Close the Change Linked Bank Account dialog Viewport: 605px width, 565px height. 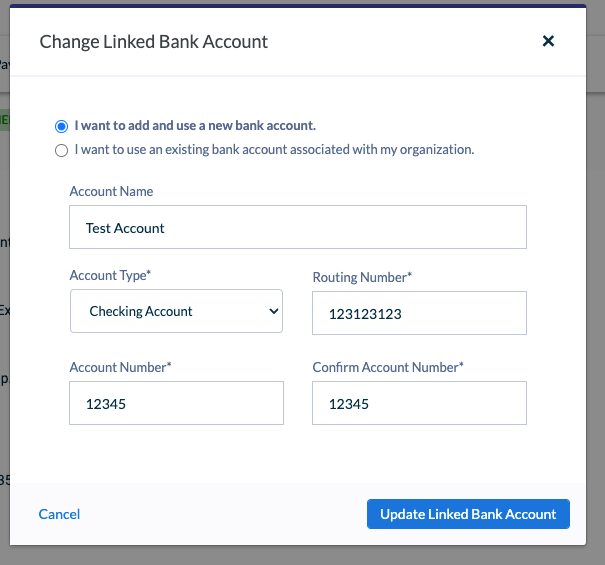(548, 41)
